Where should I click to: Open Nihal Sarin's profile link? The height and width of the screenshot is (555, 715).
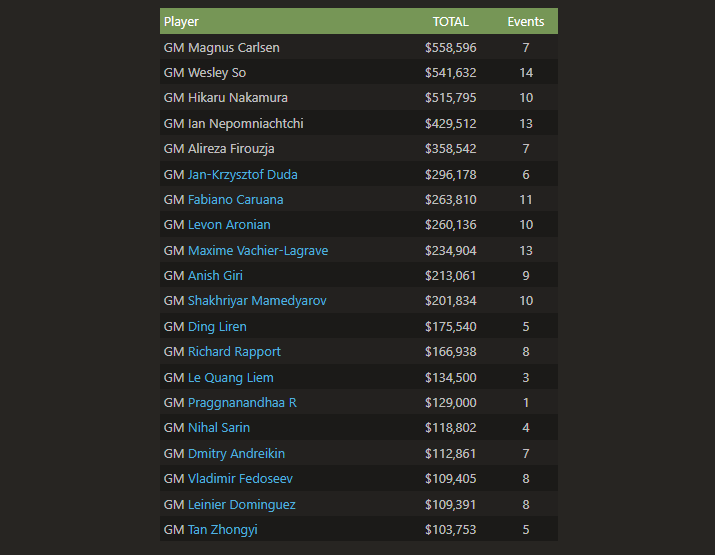click(x=219, y=428)
